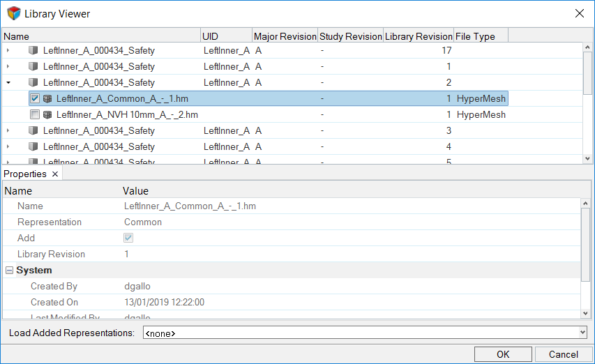Click the Library Revision property value 1
Viewport: 595px width, 364px height.
point(126,254)
